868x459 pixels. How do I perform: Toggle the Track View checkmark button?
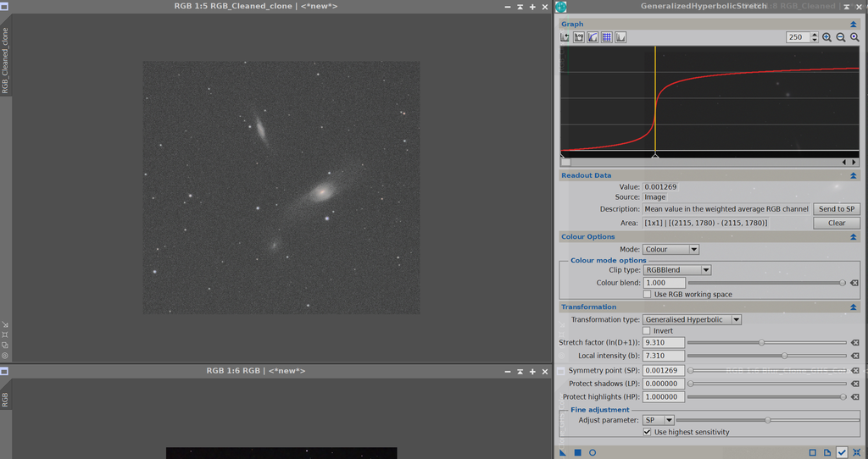[x=842, y=452]
